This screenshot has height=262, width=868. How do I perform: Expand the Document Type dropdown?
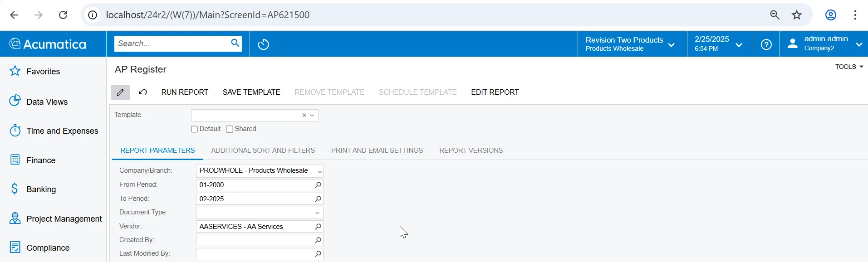coord(318,213)
